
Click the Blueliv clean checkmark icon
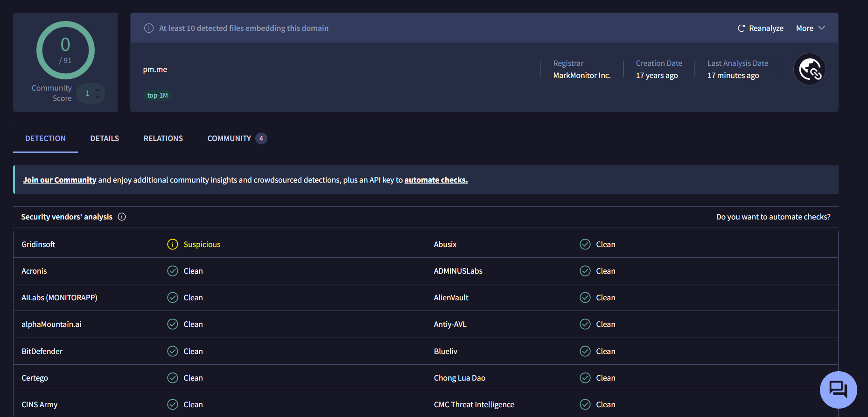[x=585, y=351]
